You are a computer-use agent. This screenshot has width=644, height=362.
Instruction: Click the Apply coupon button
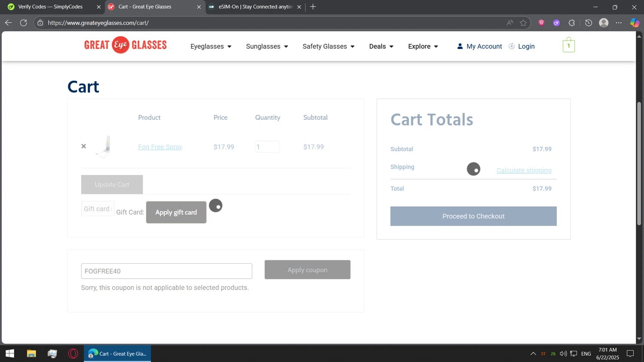pyautogui.click(x=307, y=270)
